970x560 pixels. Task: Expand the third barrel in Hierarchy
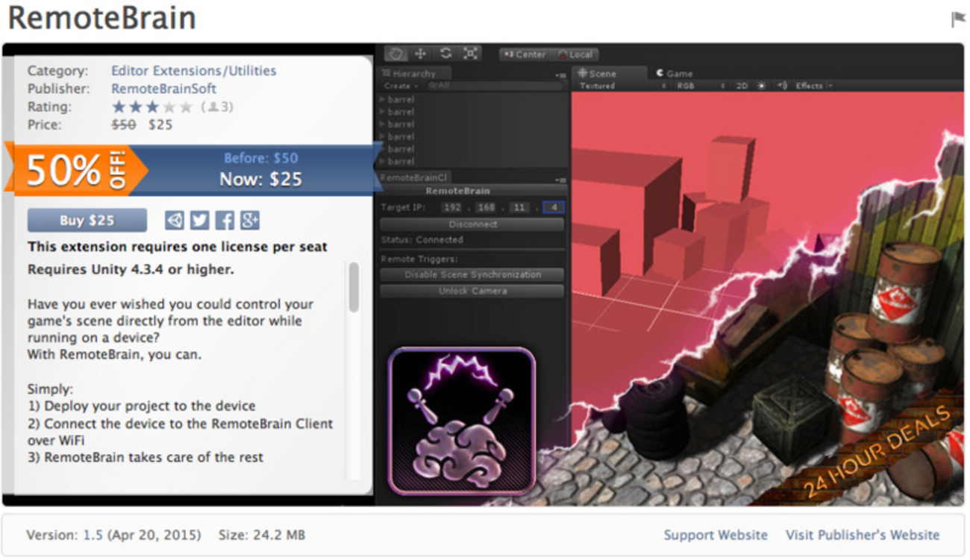point(383,124)
